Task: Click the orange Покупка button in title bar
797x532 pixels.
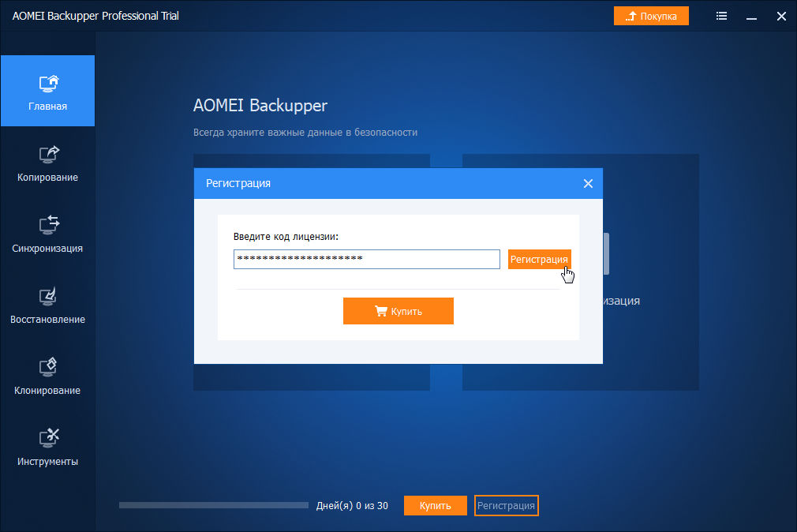Action: (651, 16)
